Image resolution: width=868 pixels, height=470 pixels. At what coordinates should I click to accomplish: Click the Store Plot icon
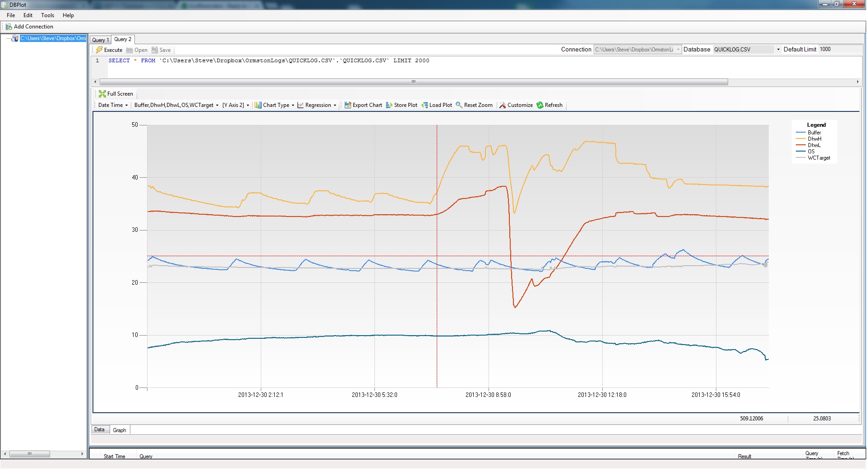(389, 105)
